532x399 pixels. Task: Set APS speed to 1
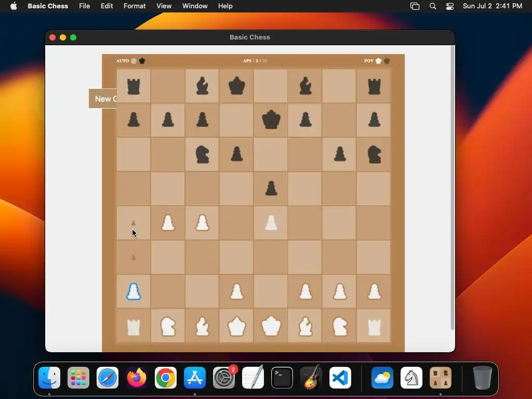(254, 61)
